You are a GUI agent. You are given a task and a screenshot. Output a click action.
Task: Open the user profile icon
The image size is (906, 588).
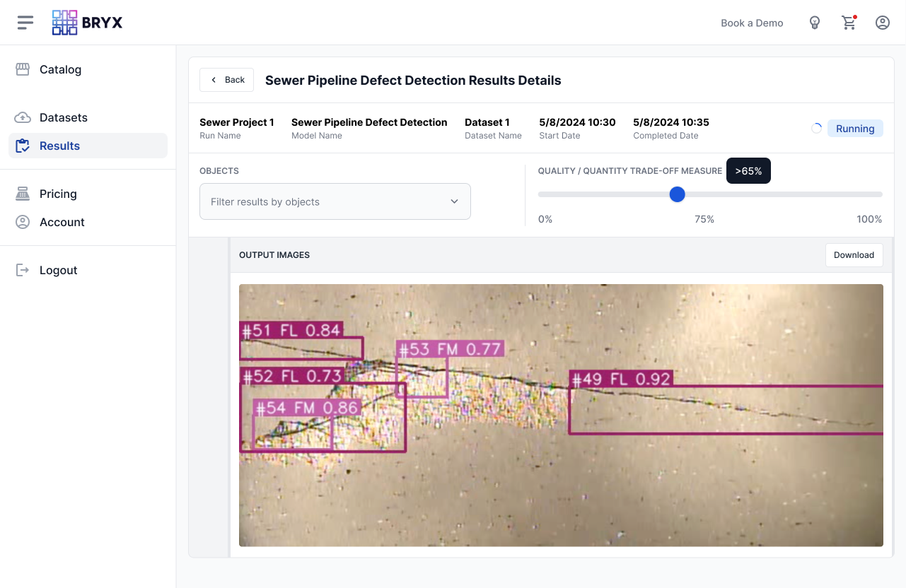882,23
